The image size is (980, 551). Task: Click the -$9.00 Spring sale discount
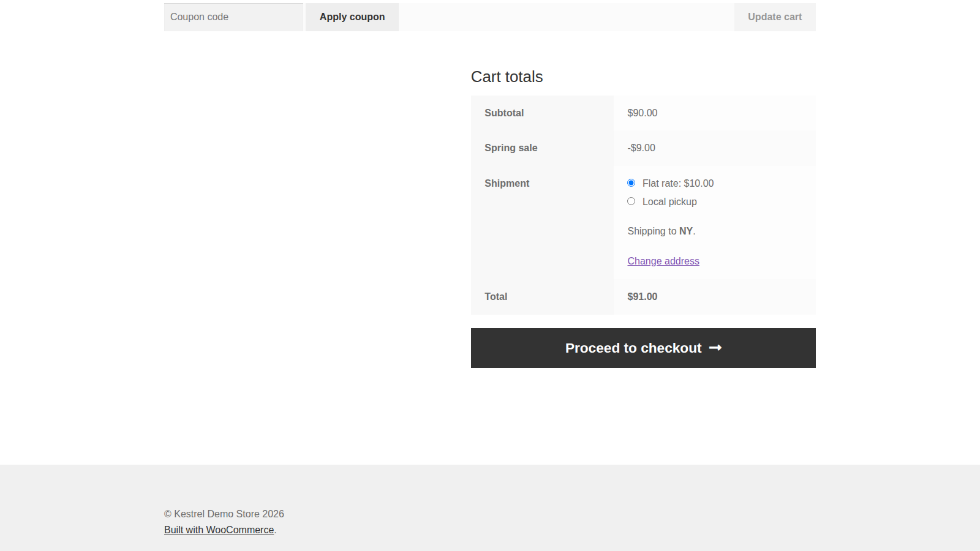641,148
